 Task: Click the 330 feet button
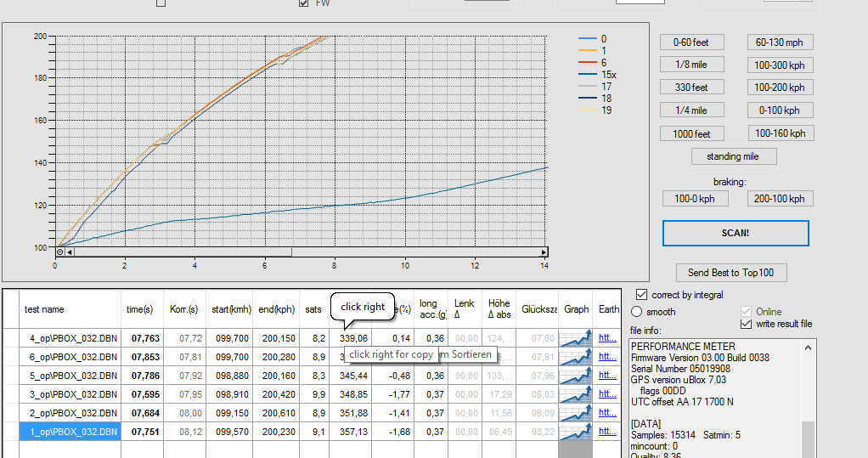click(691, 87)
